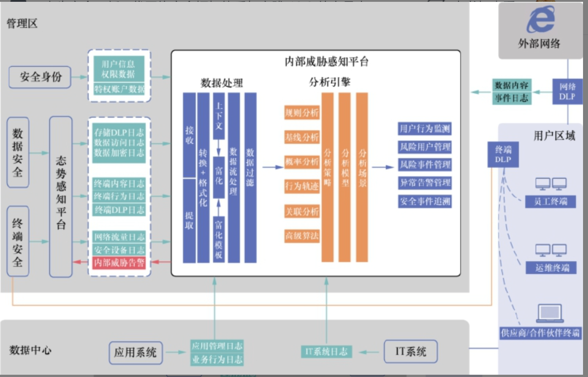The width and height of the screenshot is (588, 377).
Task: Click the 分析策略 vertical bar
Action: (327, 177)
